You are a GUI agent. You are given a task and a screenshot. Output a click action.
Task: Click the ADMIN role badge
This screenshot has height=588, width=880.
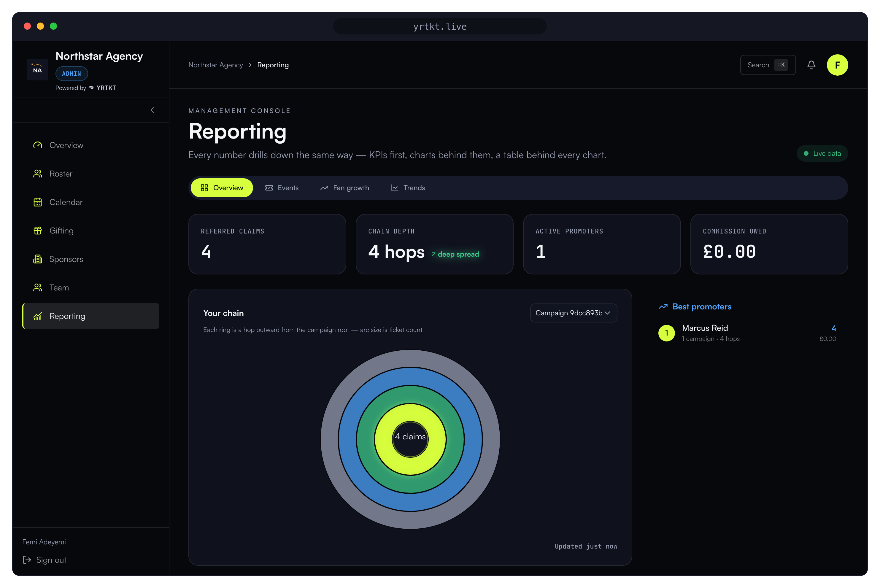tap(72, 74)
